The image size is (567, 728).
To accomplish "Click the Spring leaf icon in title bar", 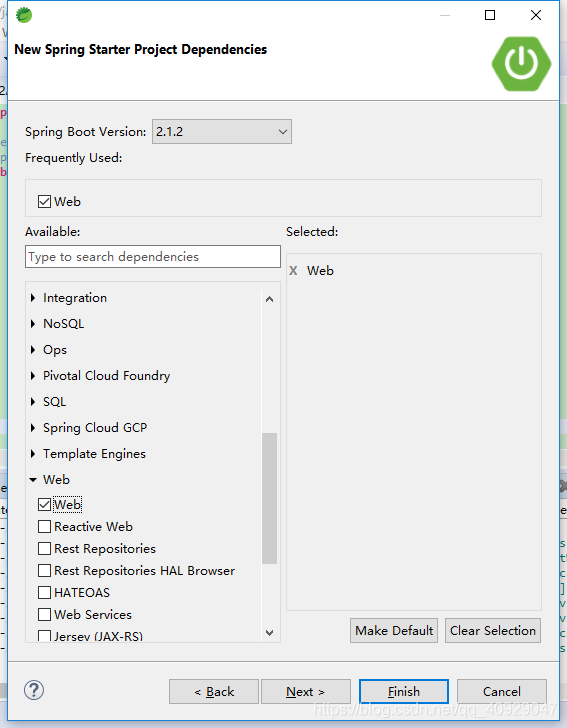I will coord(24,15).
